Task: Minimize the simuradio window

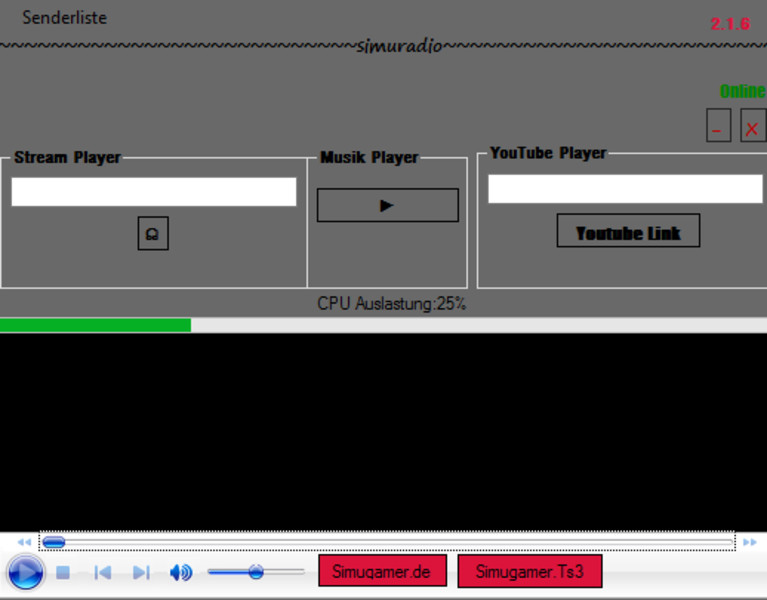Action: (718, 127)
